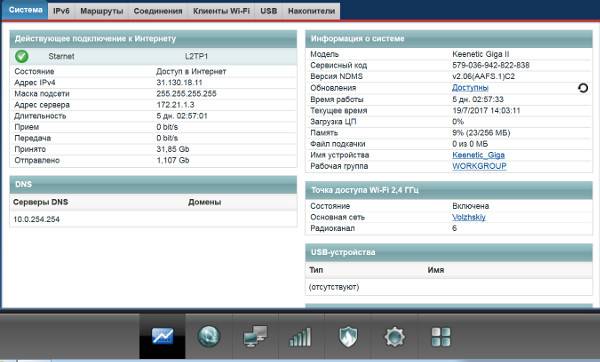Click the Доступ в Интернет state value
Image resolution: width=600 pixels, height=362 pixels.
191,72
